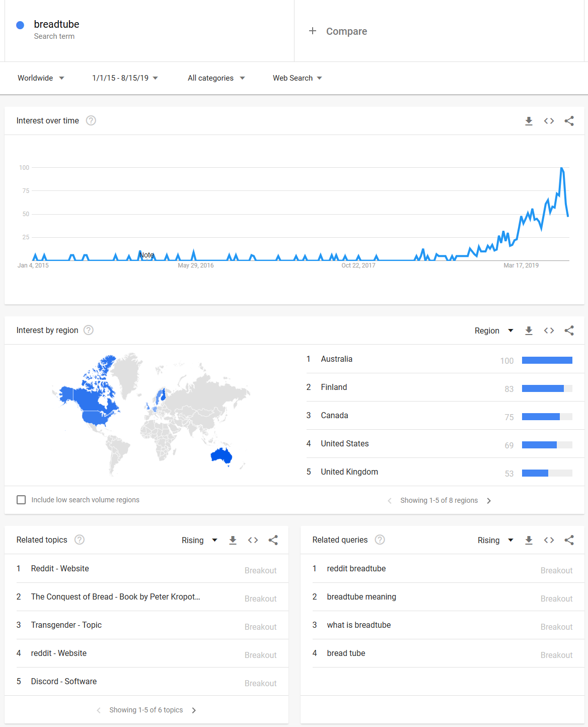Click the peak of the trend line
Screen dimensions: 588x727
pos(561,168)
